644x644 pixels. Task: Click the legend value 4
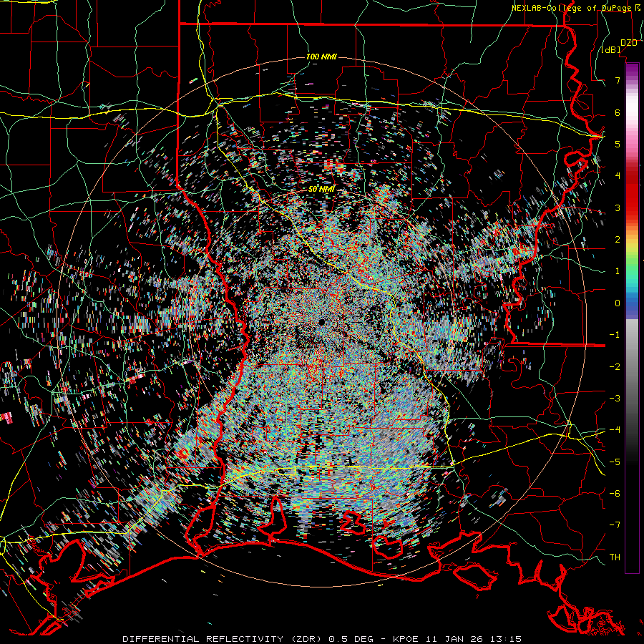point(618,176)
